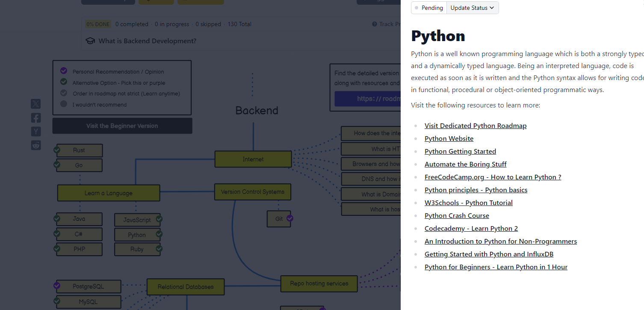Select the Learn a Language node
The height and width of the screenshot is (310, 644).
[109, 193]
